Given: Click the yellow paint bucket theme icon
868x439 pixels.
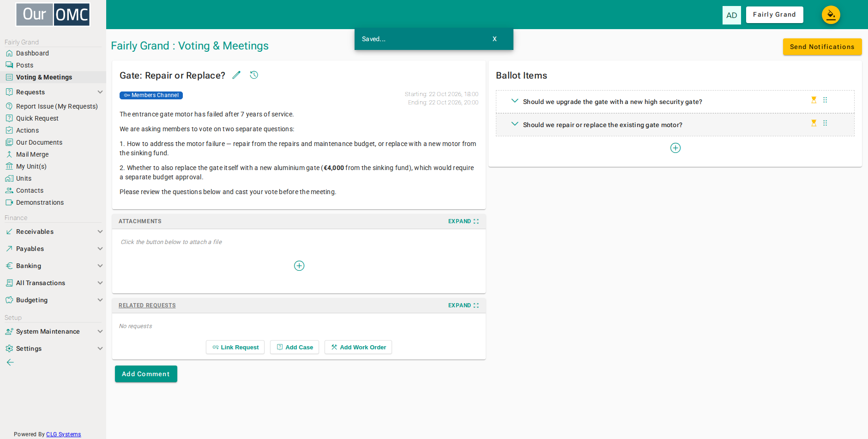Looking at the screenshot, I should click(x=831, y=15).
